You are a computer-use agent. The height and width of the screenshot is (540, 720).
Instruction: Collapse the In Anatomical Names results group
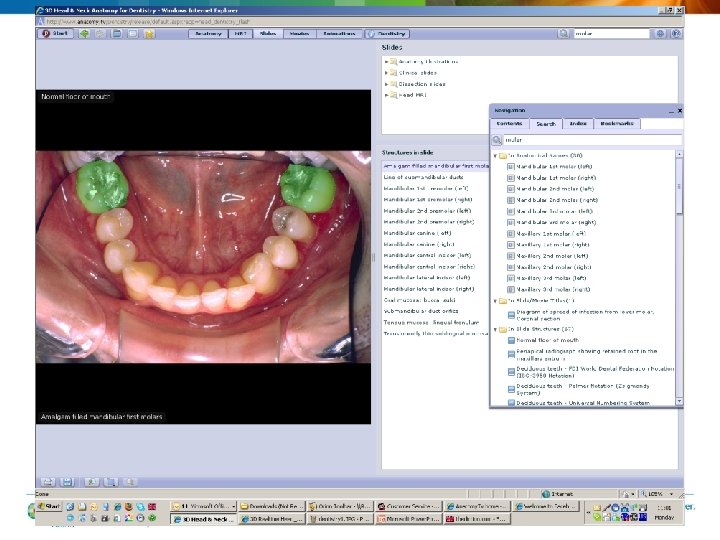495,156
